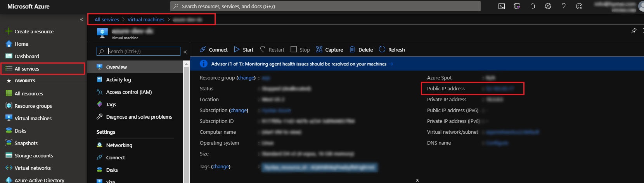Open All resources favorite
Image resolution: width=644 pixels, height=183 pixels.
click(24, 93)
